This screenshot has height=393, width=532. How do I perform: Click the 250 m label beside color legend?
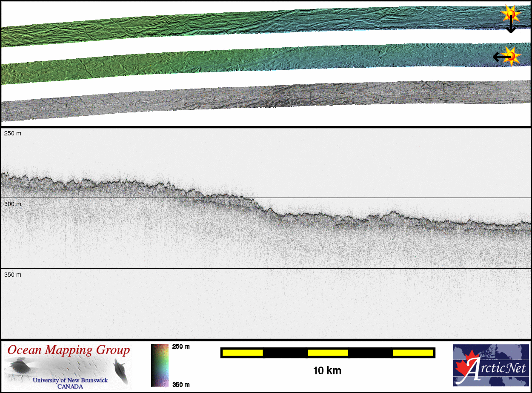click(181, 347)
